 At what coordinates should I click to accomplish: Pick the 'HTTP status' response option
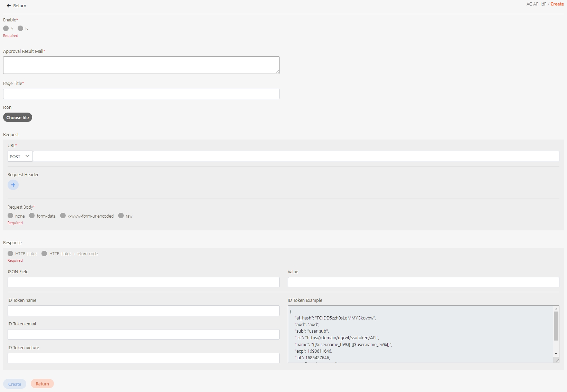(10, 254)
